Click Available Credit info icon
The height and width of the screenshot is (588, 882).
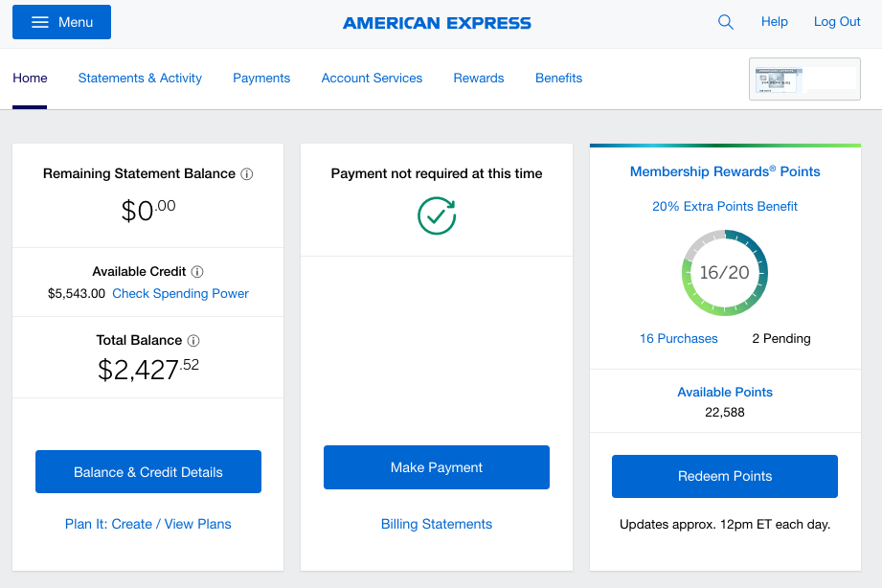pos(197,272)
